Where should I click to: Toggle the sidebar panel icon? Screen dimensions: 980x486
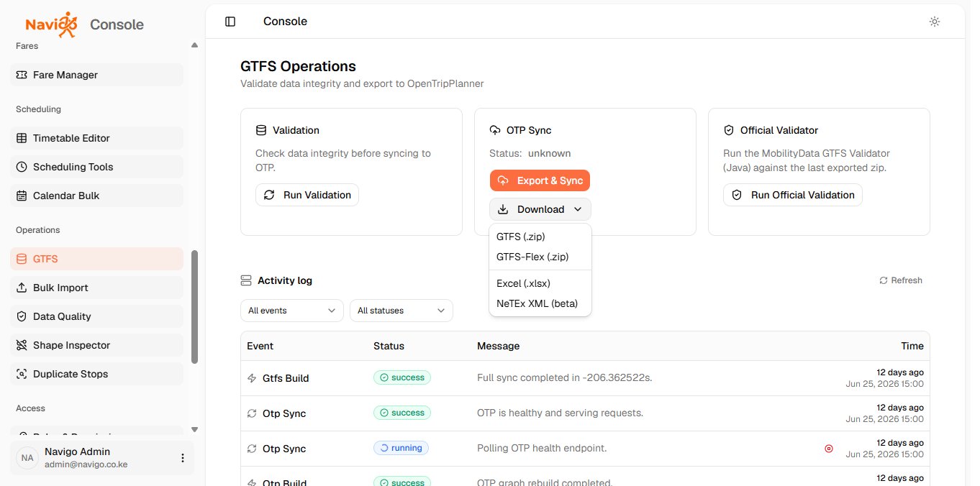230,22
